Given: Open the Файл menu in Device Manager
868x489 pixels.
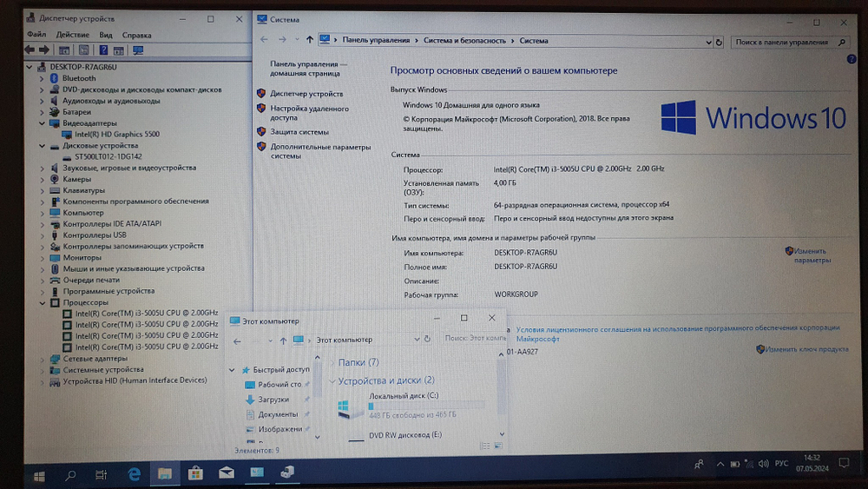Looking at the screenshot, I should [36, 35].
